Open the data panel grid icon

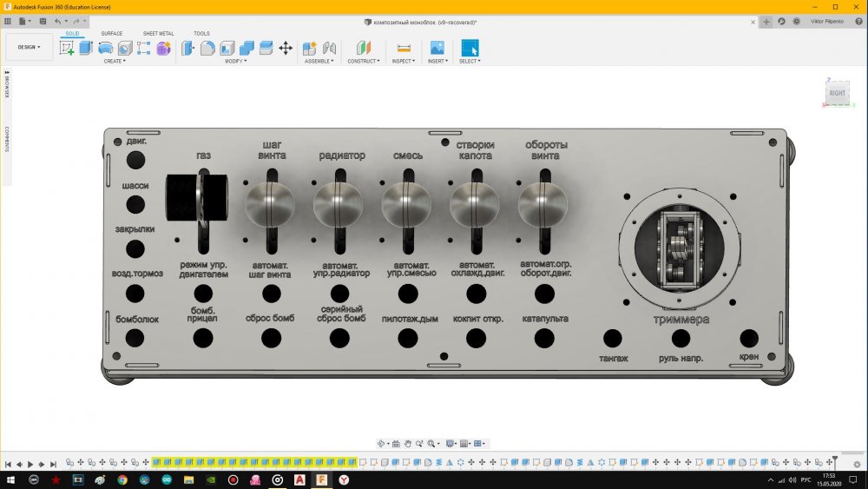pos(7,21)
